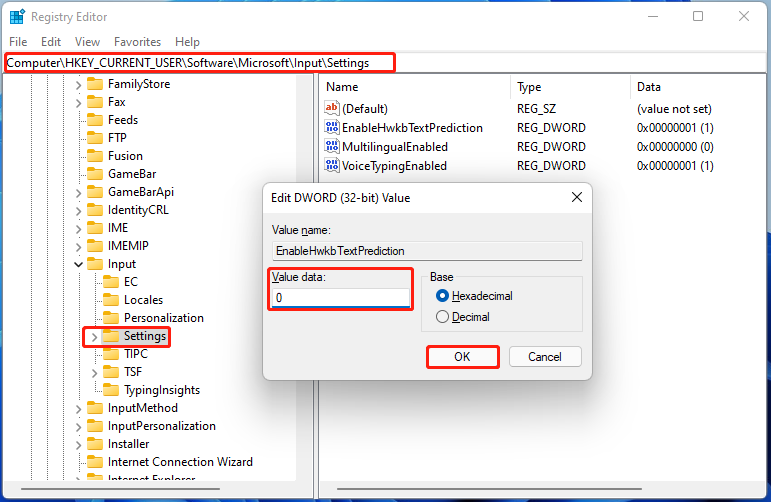Click the IME folder icon
Image resolution: width=771 pixels, height=502 pixels.
click(x=95, y=228)
